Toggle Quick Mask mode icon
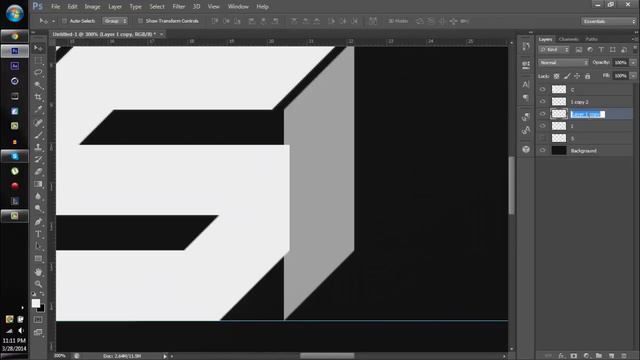640x360 pixels. (38, 320)
